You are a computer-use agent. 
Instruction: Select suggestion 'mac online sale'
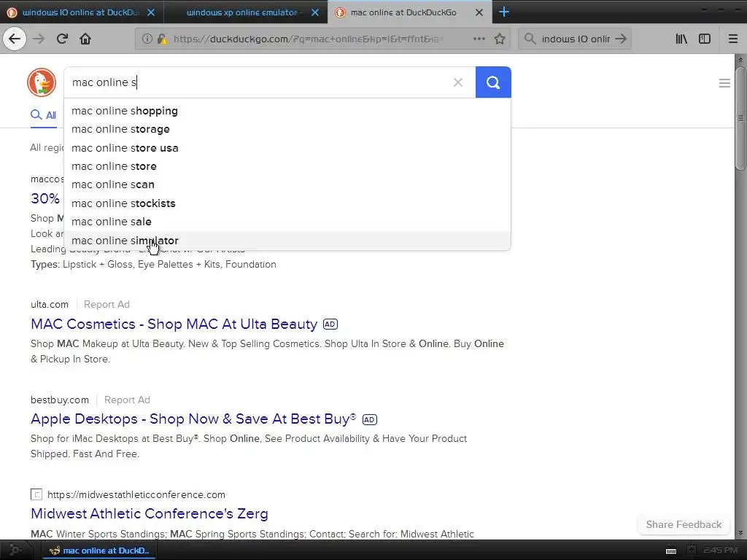(287, 222)
